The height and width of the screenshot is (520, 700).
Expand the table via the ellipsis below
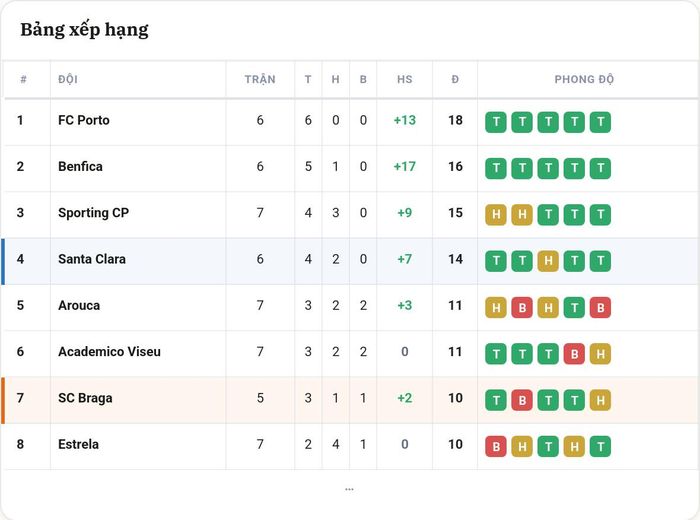349,489
